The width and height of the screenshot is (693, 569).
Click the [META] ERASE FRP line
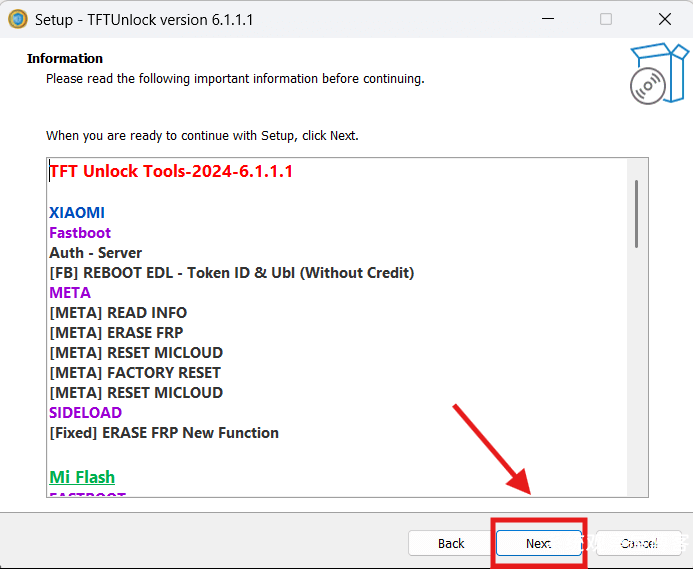coord(116,333)
